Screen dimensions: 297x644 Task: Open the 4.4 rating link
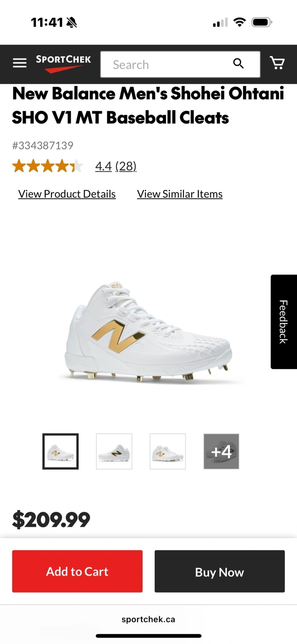pos(103,166)
